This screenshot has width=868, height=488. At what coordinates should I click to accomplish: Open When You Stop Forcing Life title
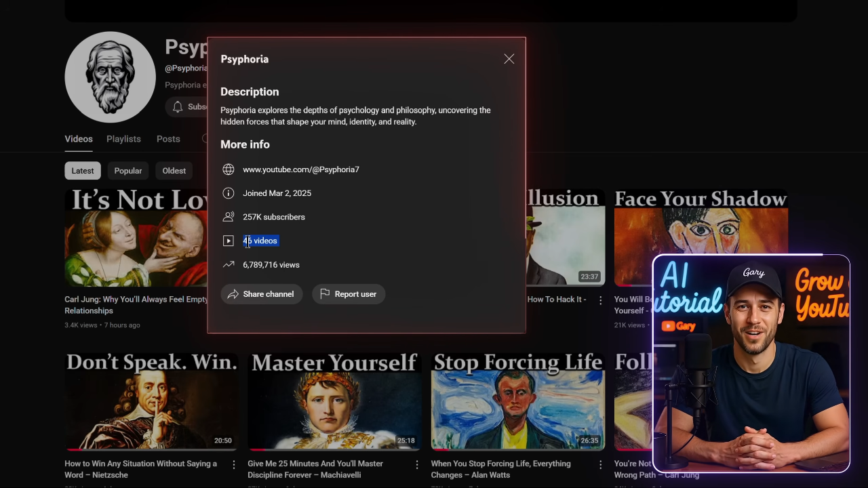(x=500, y=469)
